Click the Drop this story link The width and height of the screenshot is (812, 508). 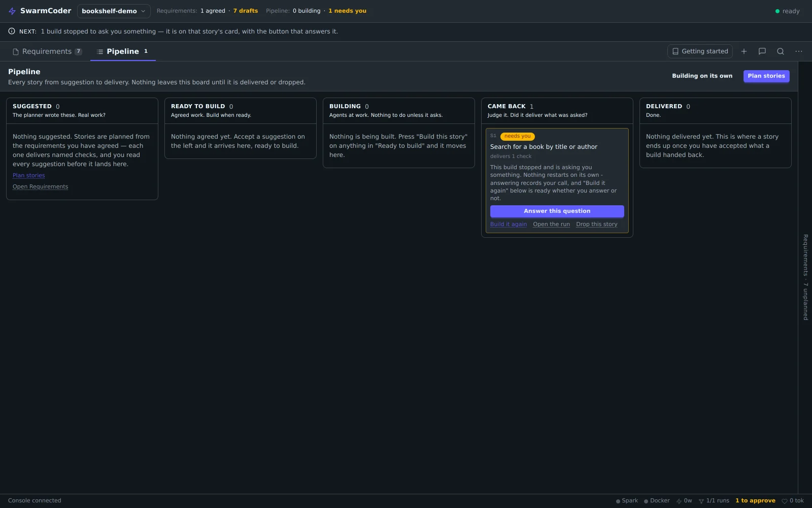coord(597,224)
